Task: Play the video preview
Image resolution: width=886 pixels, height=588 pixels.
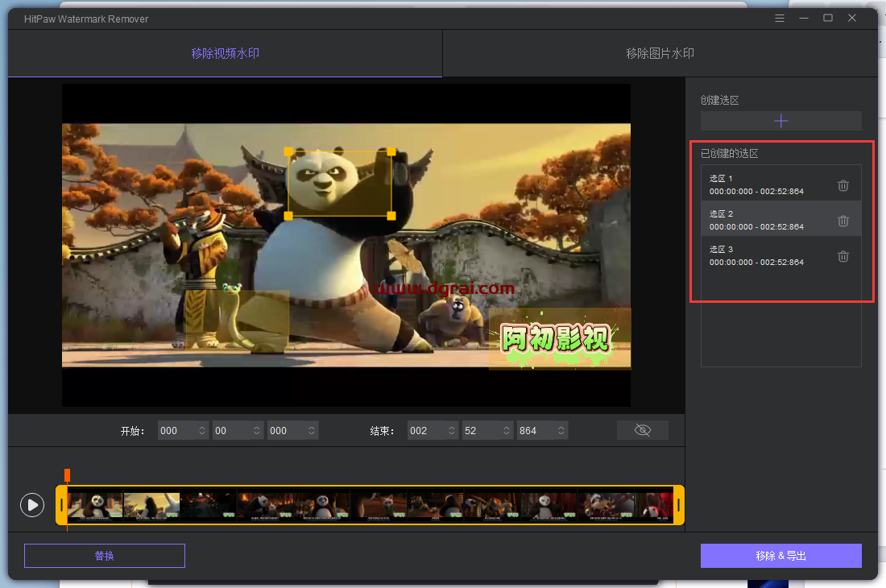Action: click(x=32, y=505)
